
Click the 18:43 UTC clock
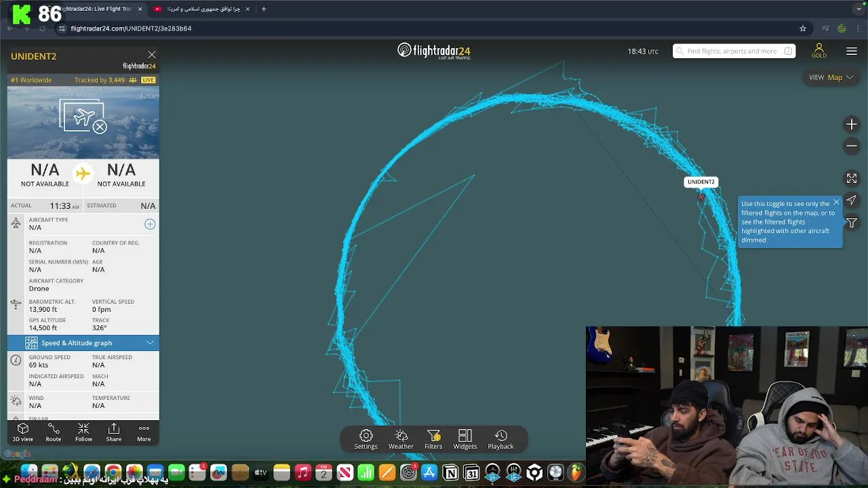(643, 52)
